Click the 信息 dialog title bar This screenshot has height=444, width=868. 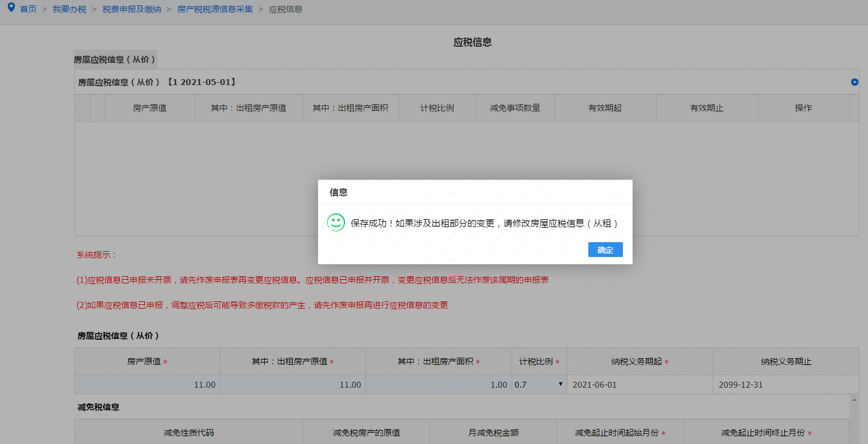coord(474,192)
